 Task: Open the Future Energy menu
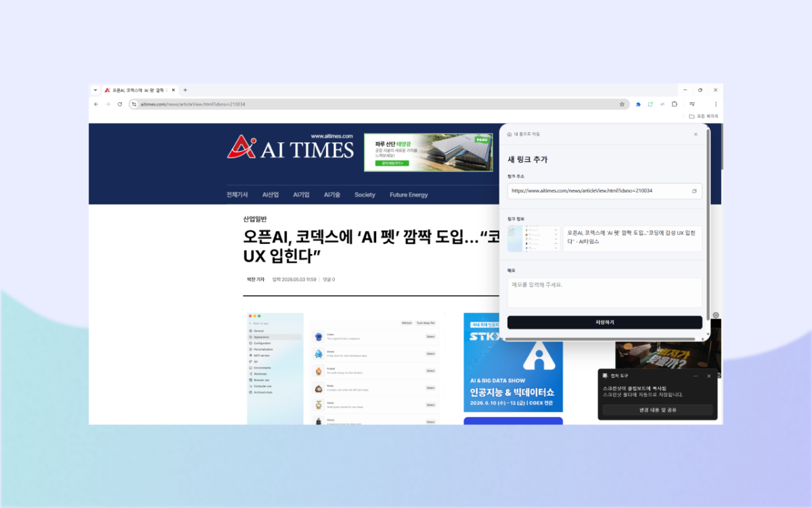coord(409,194)
